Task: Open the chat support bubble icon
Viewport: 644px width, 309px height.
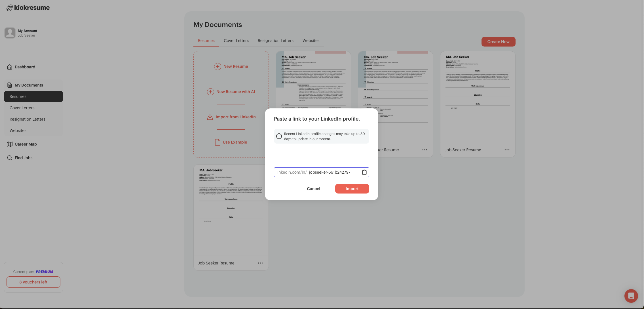Action: [x=631, y=296]
